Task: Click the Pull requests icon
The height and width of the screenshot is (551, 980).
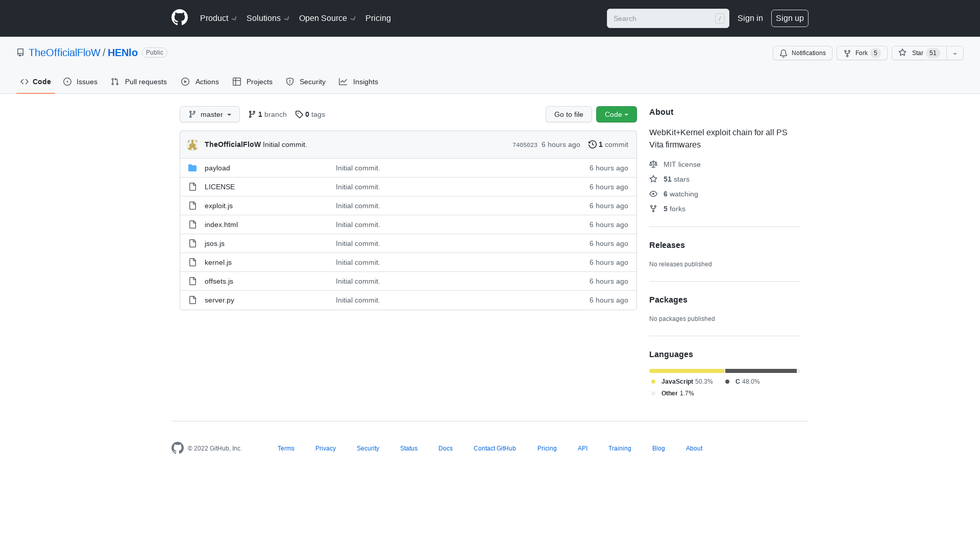Action: [x=115, y=82]
